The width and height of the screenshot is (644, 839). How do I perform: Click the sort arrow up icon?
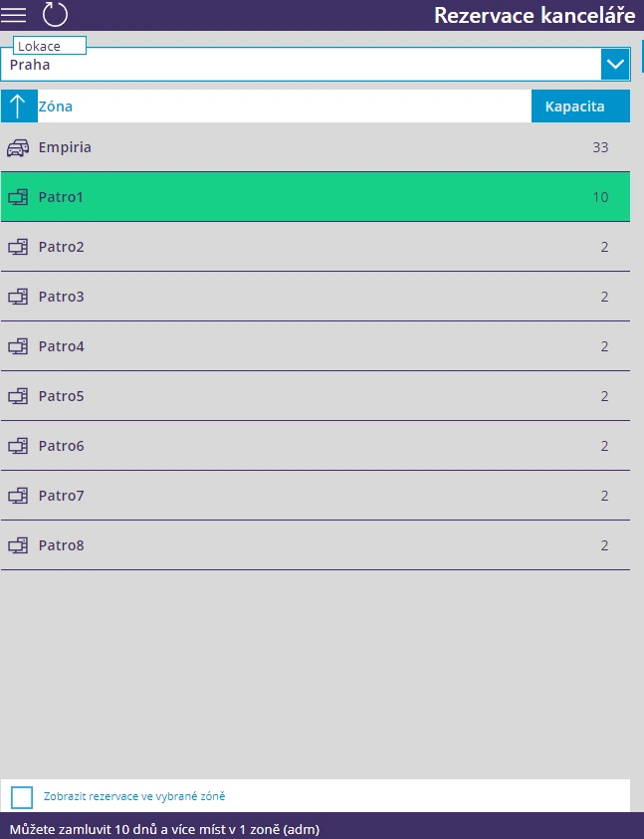click(x=18, y=106)
